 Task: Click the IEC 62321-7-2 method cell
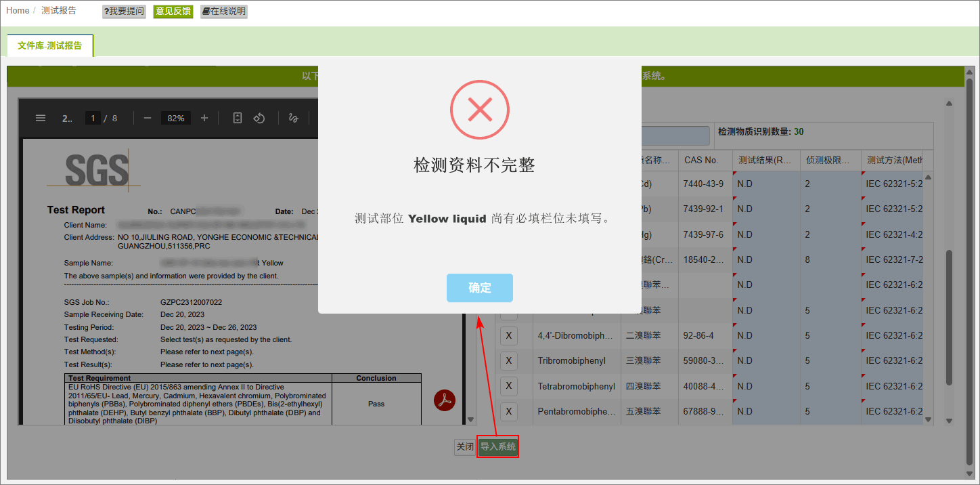892,259
